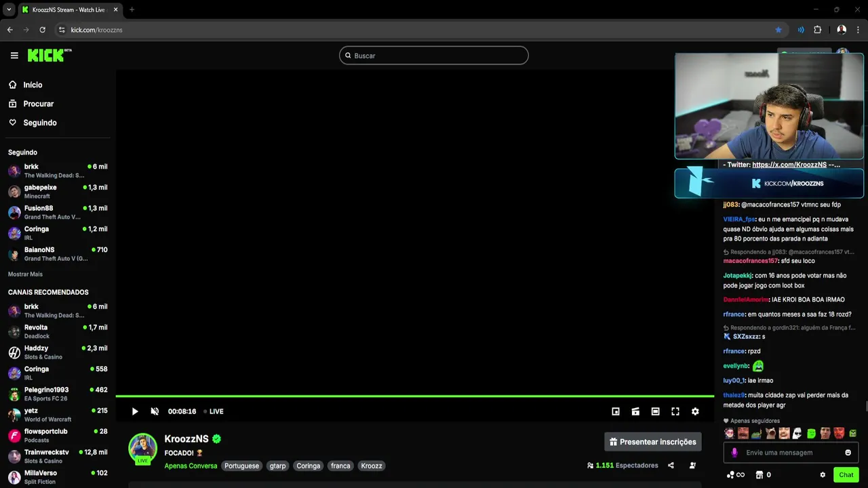Open Chrome three-dot menu
The height and width of the screenshot is (488, 868).
pos(857,30)
